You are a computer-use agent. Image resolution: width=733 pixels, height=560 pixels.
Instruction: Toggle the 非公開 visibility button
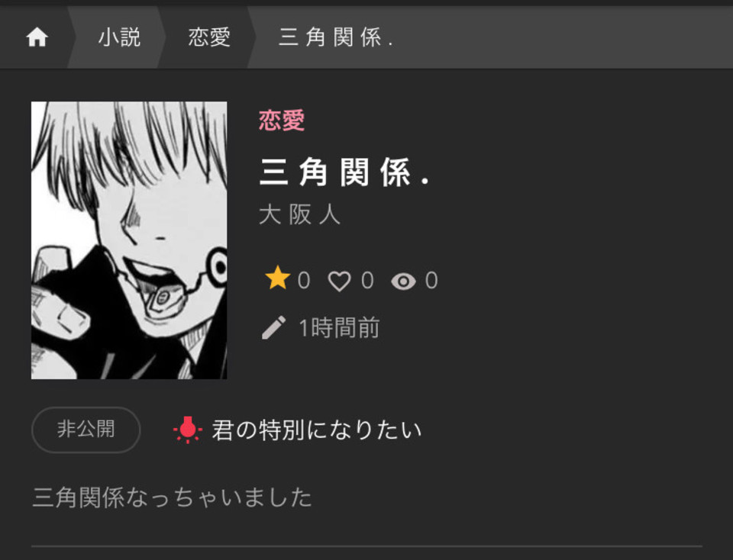click(x=86, y=430)
